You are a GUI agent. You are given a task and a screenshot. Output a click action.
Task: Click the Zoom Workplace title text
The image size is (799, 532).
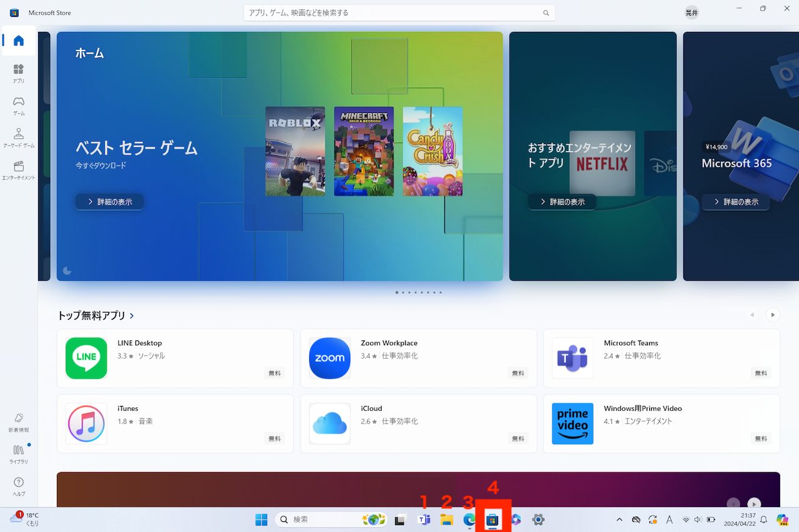390,343
